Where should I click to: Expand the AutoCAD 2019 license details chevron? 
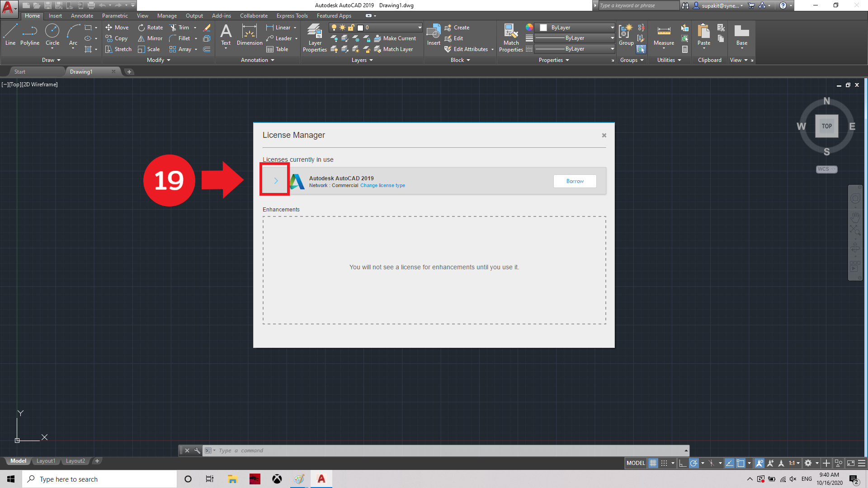tap(276, 181)
